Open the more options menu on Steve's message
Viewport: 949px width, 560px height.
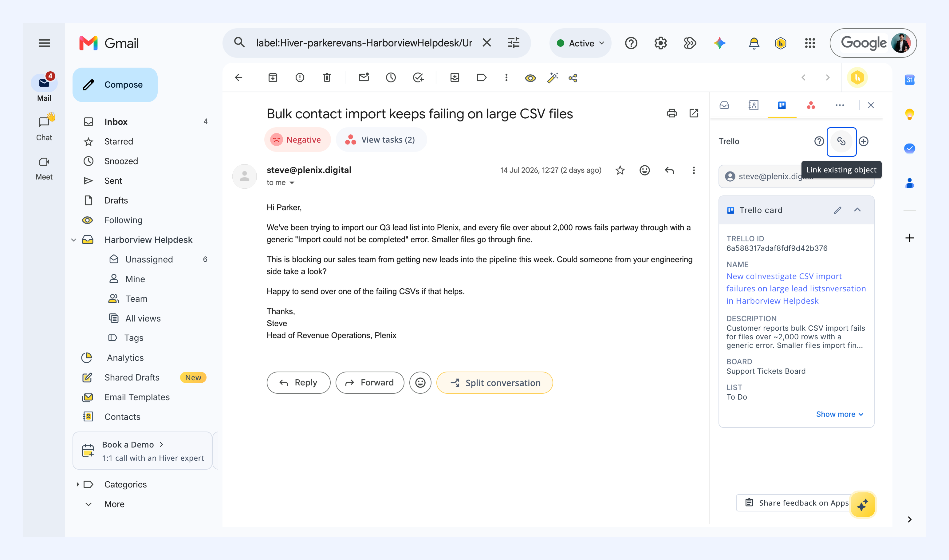pyautogui.click(x=694, y=171)
